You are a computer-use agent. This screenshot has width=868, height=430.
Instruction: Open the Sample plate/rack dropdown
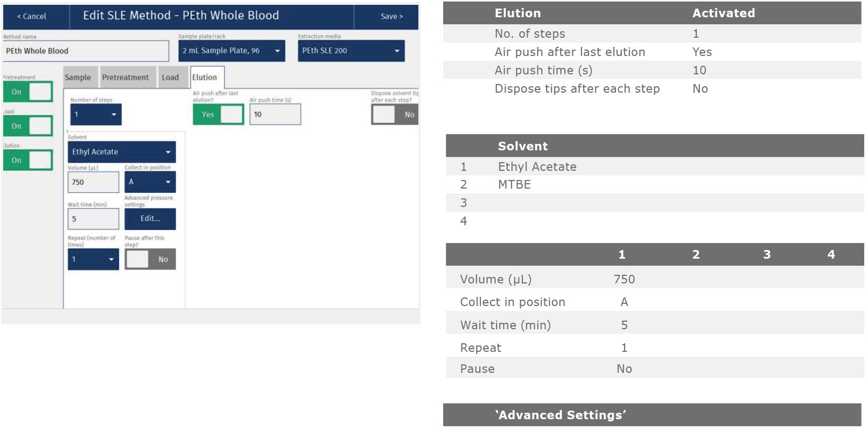232,51
